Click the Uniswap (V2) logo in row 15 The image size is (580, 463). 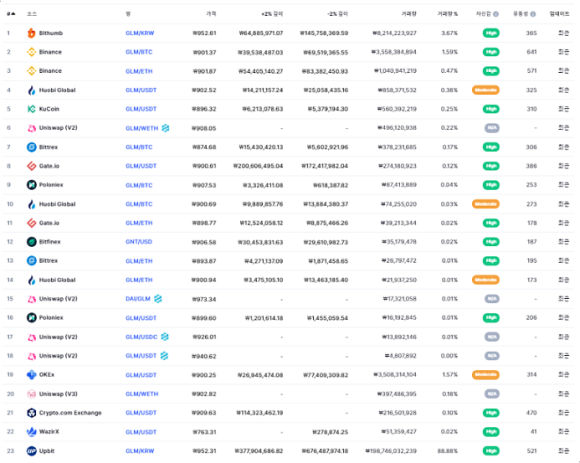31,299
